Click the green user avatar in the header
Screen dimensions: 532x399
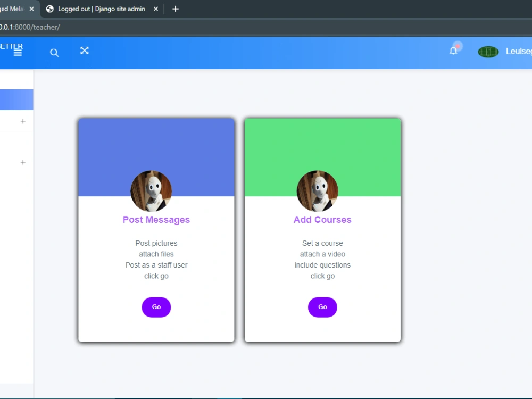tap(488, 52)
